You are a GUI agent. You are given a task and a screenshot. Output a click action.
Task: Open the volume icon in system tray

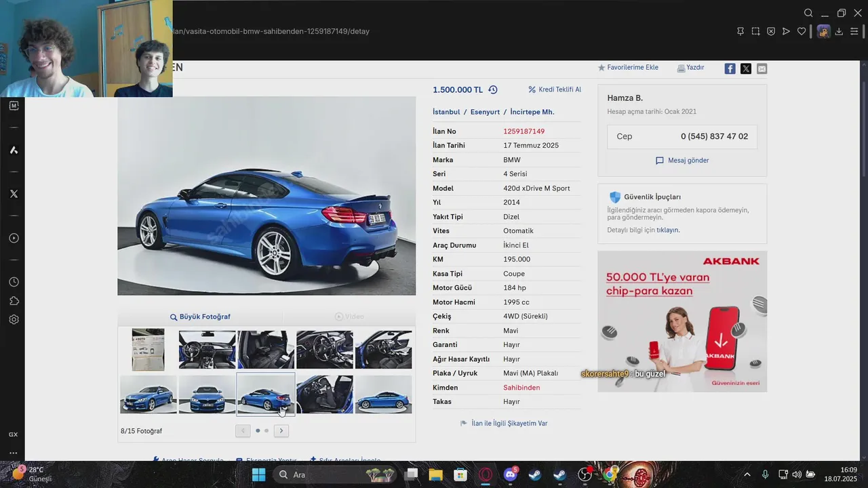point(796,474)
